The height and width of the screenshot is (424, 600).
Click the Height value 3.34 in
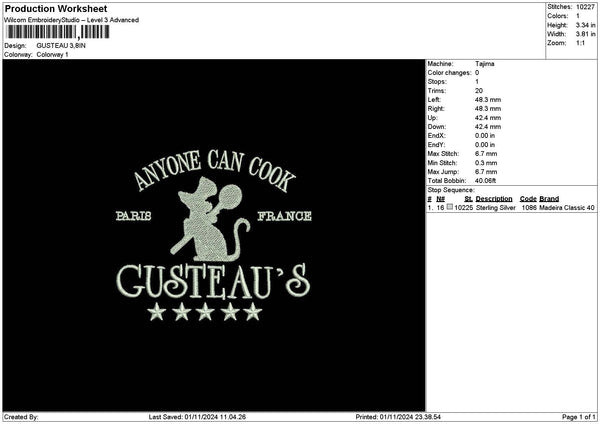coord(585,25)
